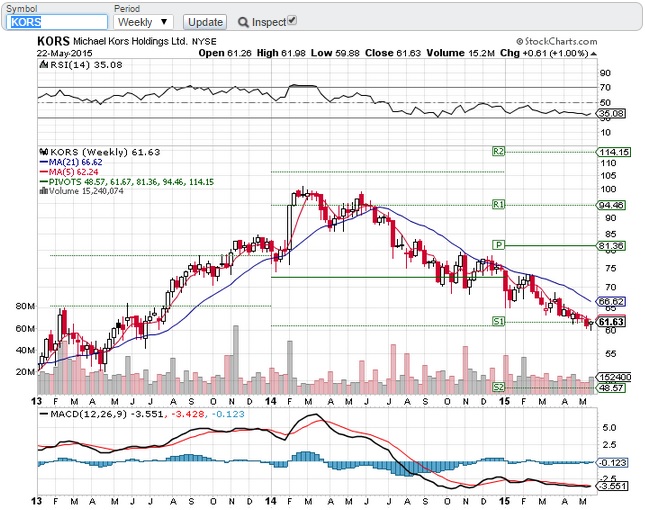Click the 66.62 MA price tag
The width and height of the screenshot is (645, 510).
pos(611,301)
